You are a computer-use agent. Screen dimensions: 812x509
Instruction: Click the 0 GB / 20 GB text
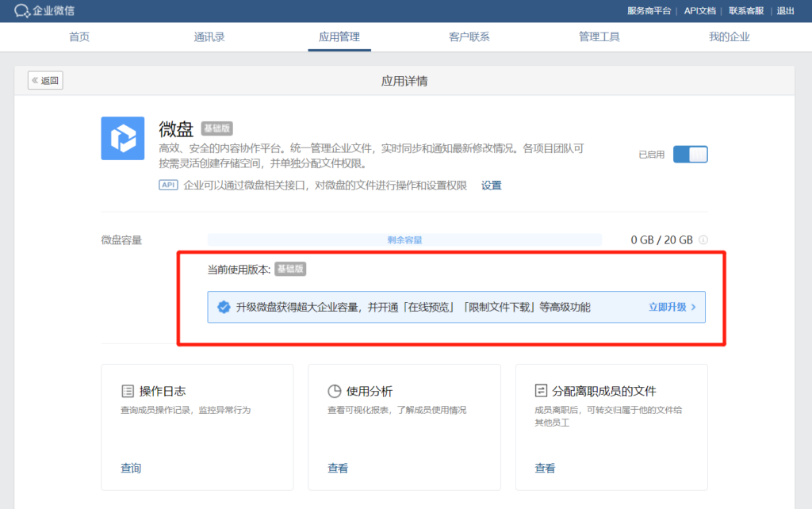[661, 239]
